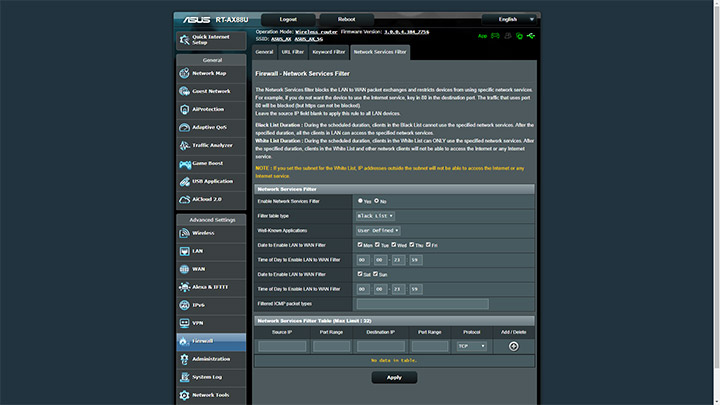Switch to the Keyword Filter tab

click(329, 52)
